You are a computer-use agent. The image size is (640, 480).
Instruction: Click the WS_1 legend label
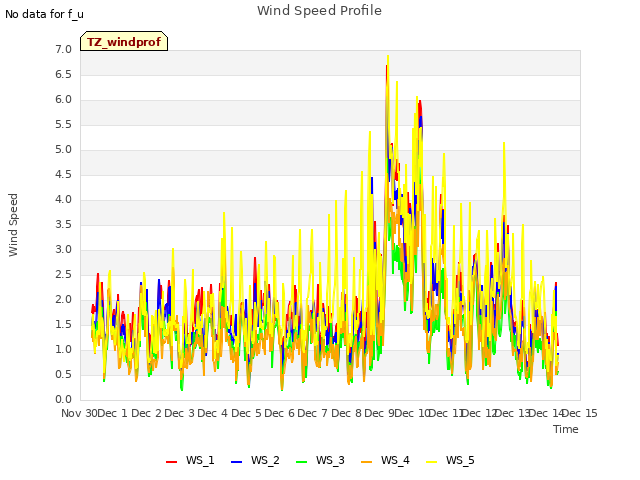[200, 460]
